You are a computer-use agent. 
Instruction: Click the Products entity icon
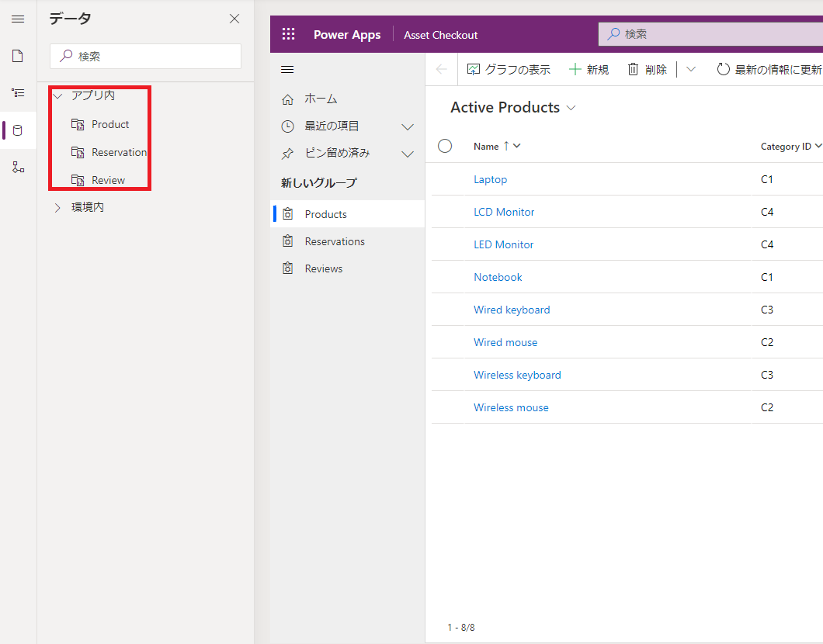coord(287,214)
